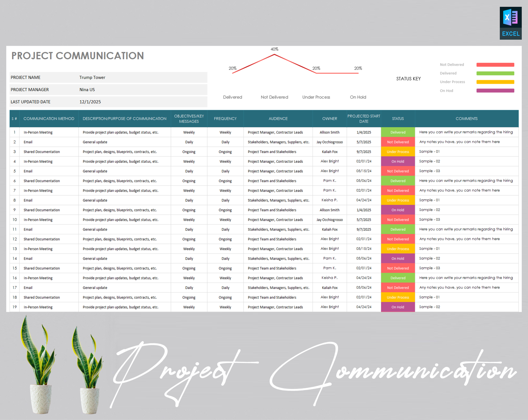Select the Last Updated Date field 12/1/2025
Viewport: 528px width, 420px height.
click(89, 102)
